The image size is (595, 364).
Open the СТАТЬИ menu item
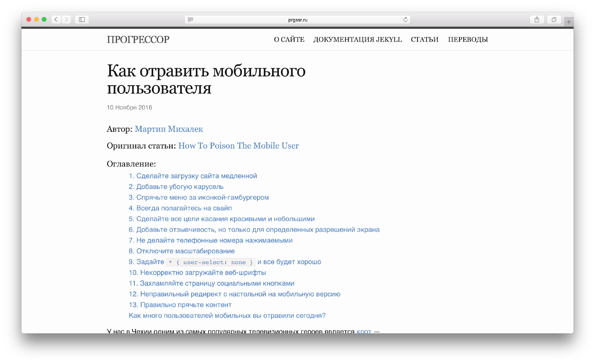(x=424, y=39)
